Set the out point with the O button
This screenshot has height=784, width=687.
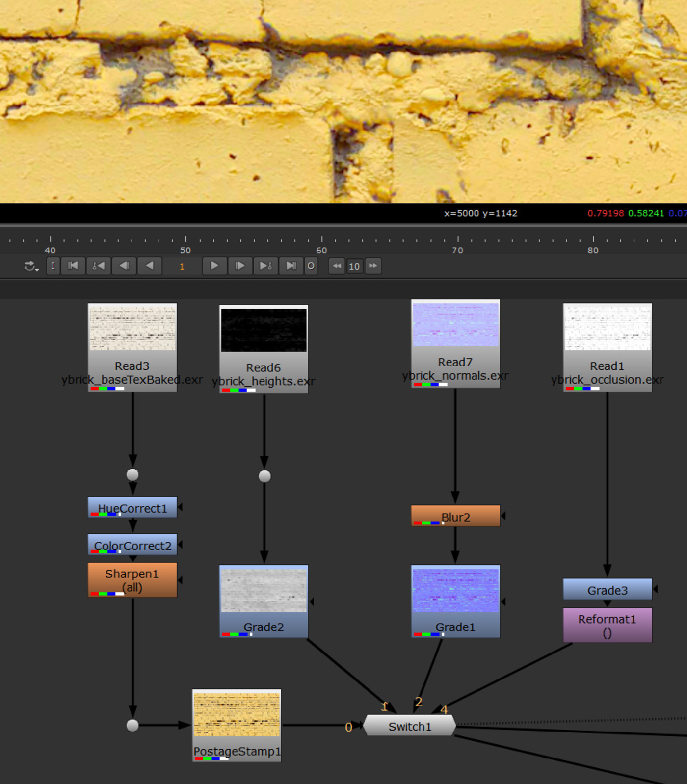[x=311, y=266]
